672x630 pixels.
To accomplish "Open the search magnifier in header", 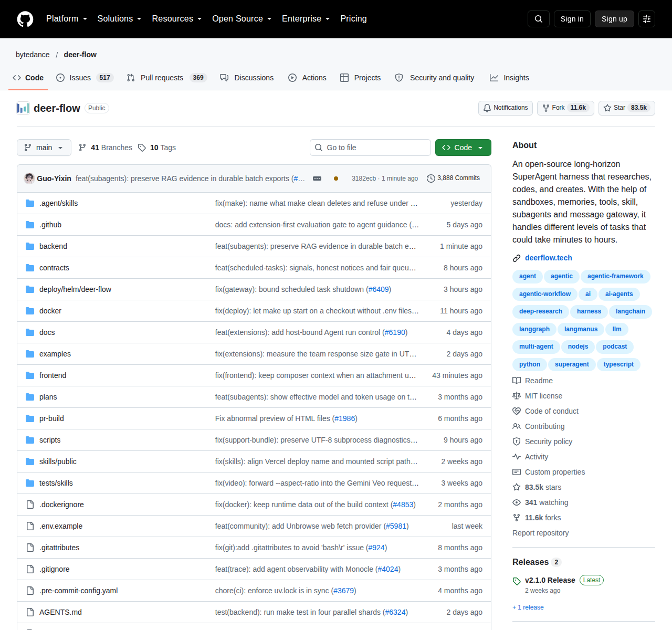I will click(539, 19).
